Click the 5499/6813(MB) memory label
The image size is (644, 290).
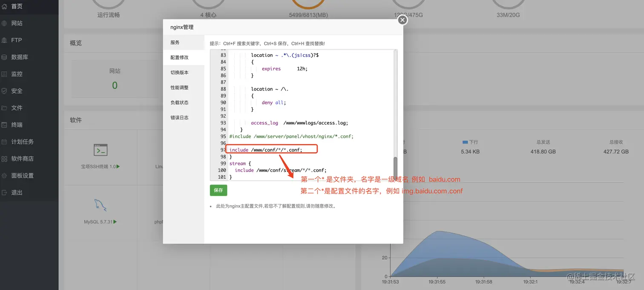pos(308,15)
